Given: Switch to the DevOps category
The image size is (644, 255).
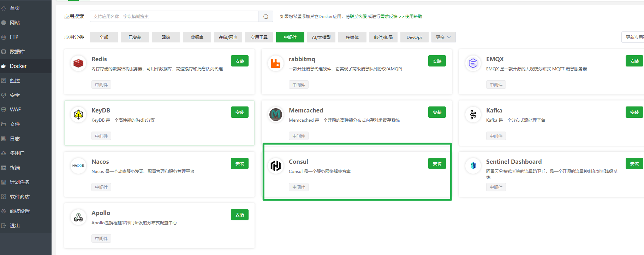Looking at the screenshot, I should coord(415,37).
